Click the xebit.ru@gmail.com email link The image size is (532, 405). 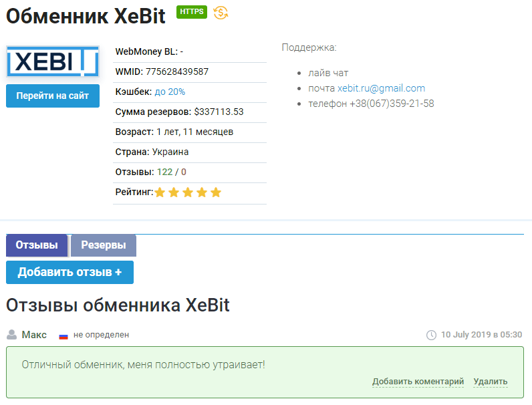tap(381, 88)
